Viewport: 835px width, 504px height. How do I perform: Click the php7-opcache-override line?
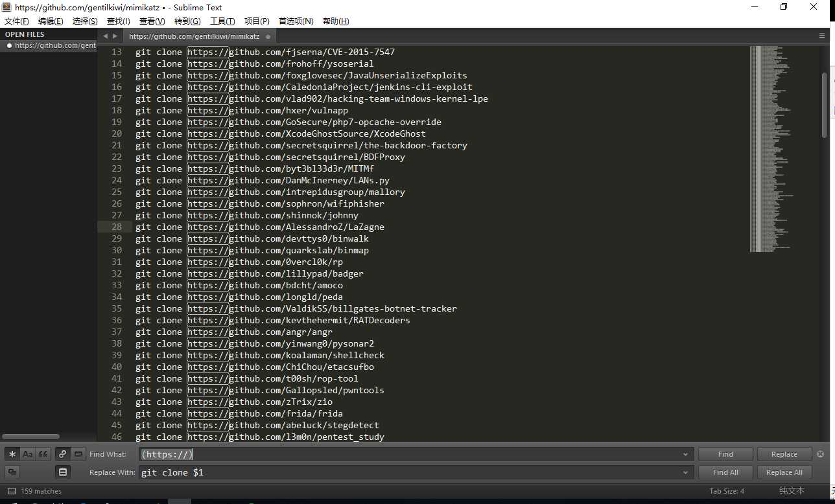tap(288, 122)
